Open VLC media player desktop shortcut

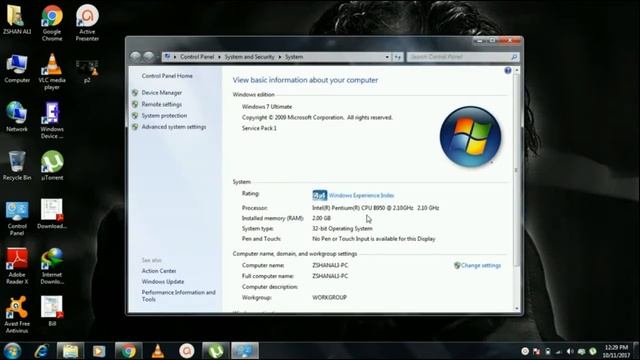tap(52, 72)
